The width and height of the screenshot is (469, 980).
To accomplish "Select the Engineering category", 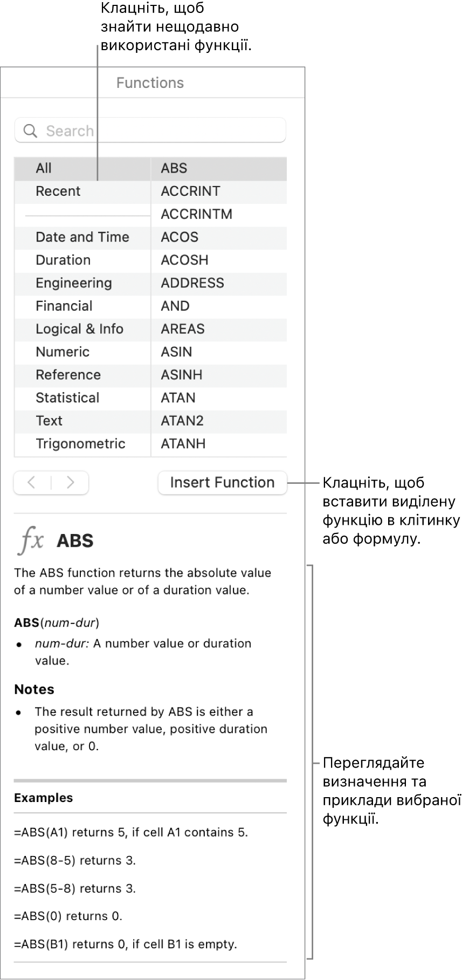I will click(73, 283).
